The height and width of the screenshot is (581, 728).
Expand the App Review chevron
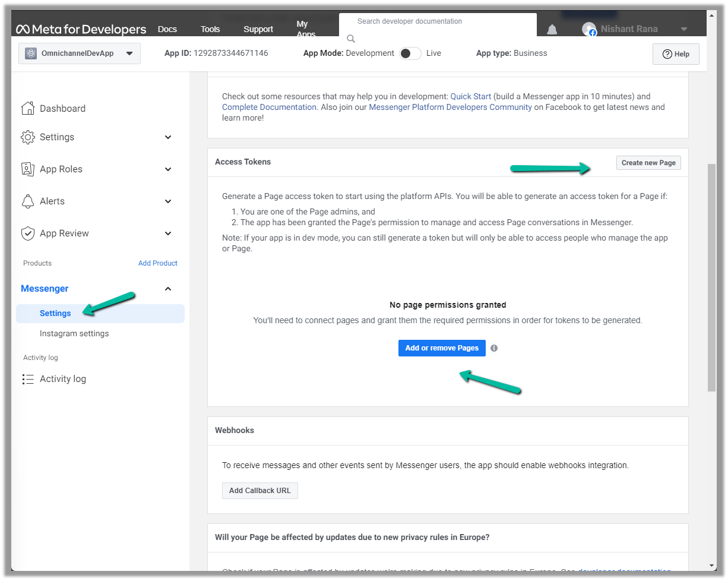tap(168, 233)
